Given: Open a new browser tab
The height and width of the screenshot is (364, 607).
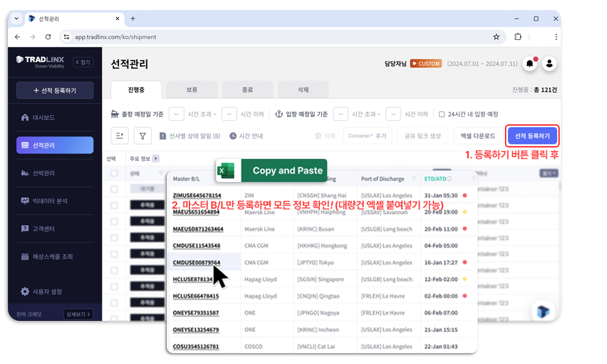Looking at the screenshot, I should coord(133,19).
